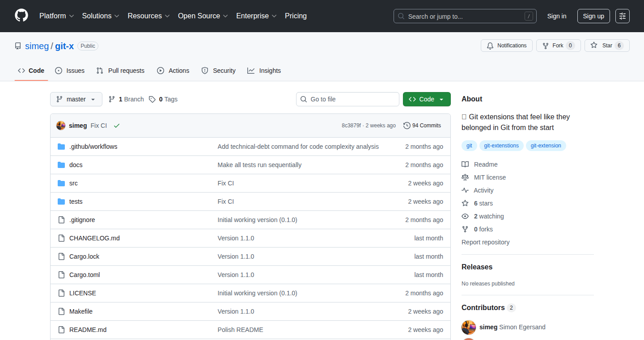Open the Insights tab
644x340 pixels.
264,71
